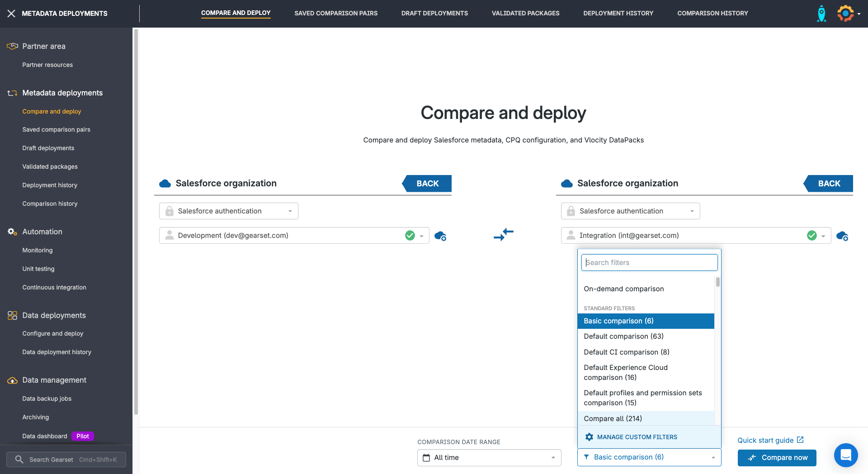The width and height of the screenshot is (868, 474).
Task: Switch to the Deployment History tab
Action: 618,13
